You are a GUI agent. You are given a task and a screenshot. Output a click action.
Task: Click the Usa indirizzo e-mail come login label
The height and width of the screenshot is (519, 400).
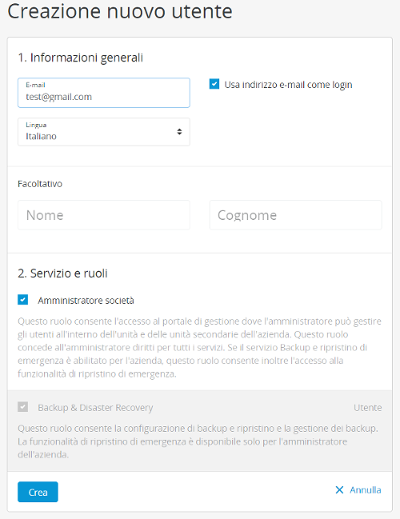(x=288, y=85)
